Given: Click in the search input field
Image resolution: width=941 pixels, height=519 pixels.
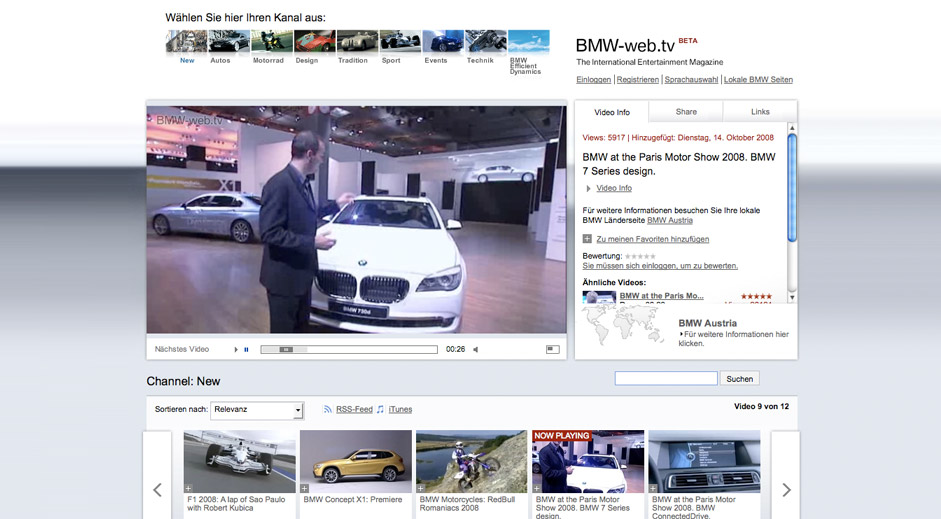Looking at the screenshot, I should [666, 378].
